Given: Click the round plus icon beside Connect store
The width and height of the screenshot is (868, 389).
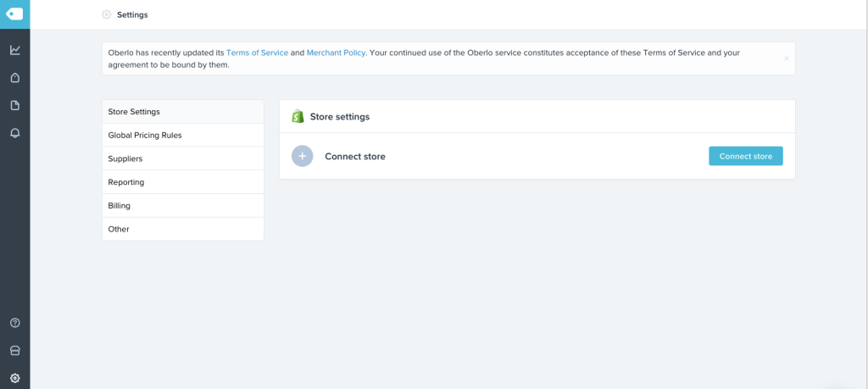Looking at the screenshot, I should coord(303,157).
